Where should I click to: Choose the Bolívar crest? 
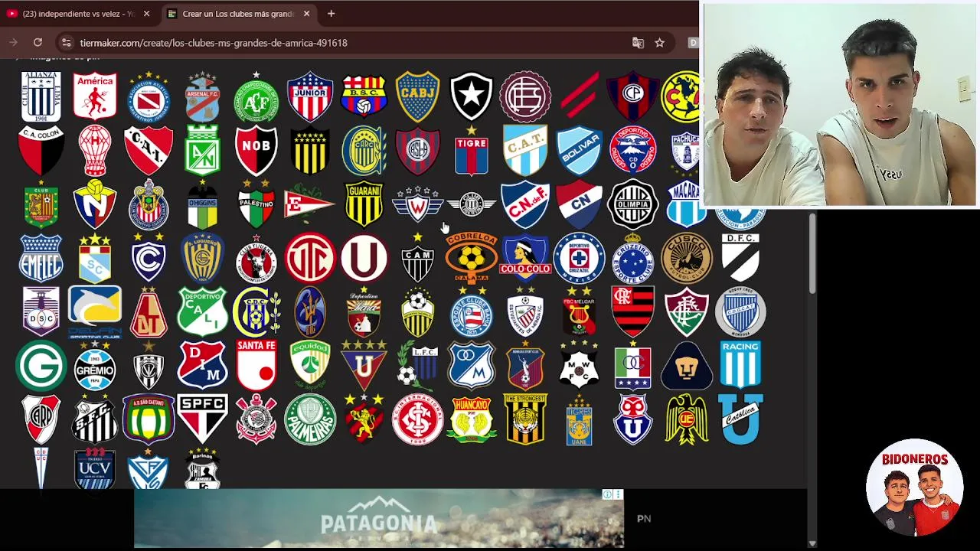(580, 151)
